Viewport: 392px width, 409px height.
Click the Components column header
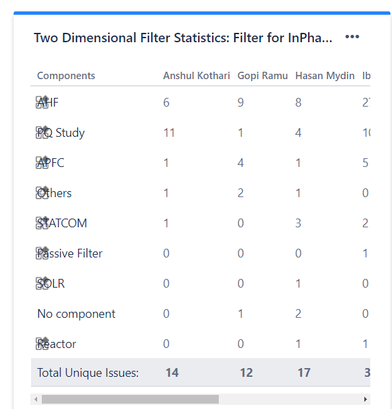(x=66, y=76)
